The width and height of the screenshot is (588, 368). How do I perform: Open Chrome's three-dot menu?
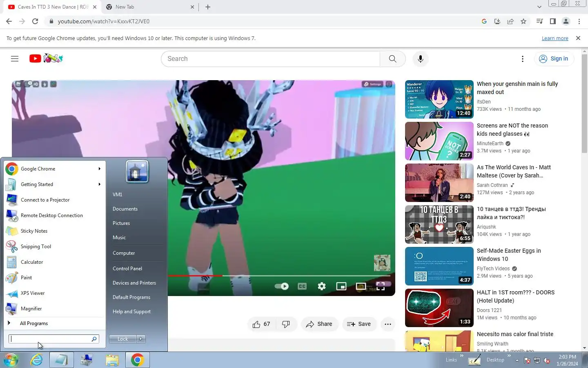pyautogui.click(x=579, y=21)
